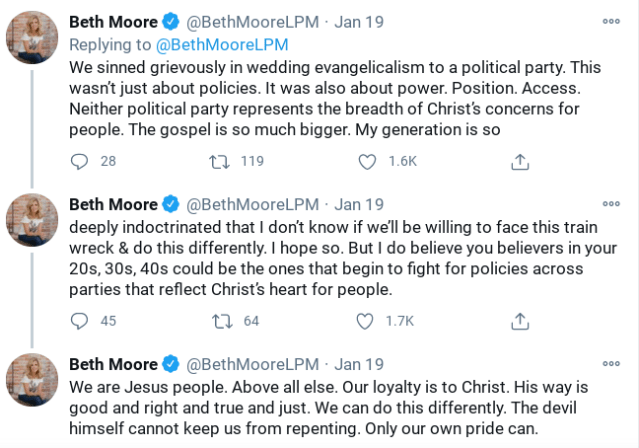Like the tweet with 1.7K likes

click(x=368, y=321)
